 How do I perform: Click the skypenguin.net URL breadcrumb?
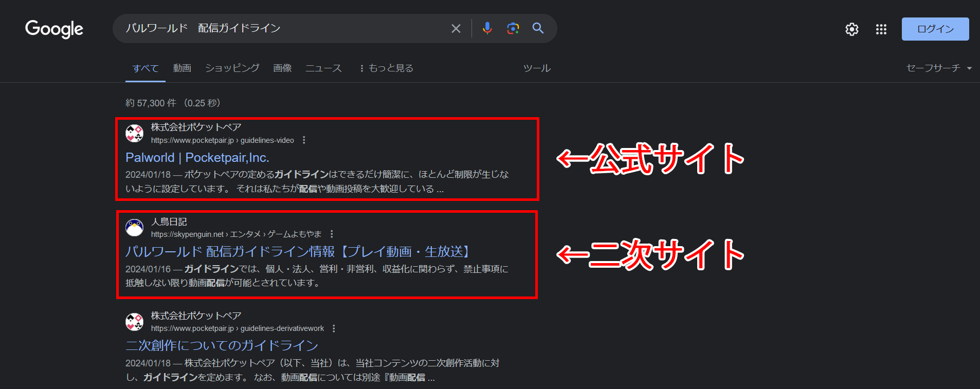click(236, 234)
